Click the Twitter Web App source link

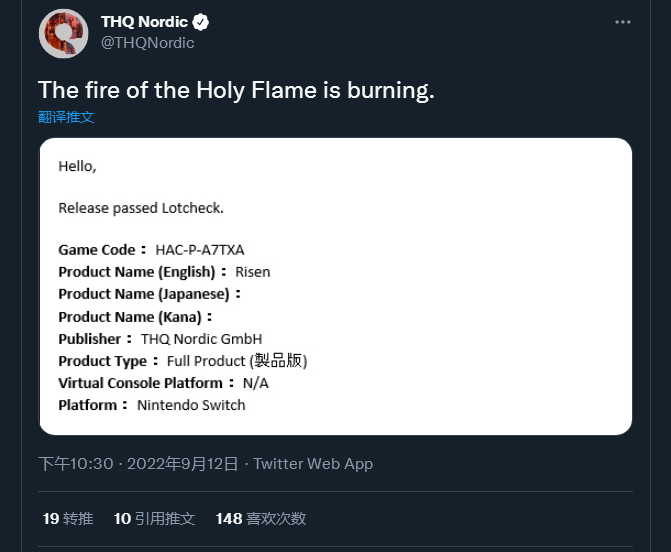point(313,464)
